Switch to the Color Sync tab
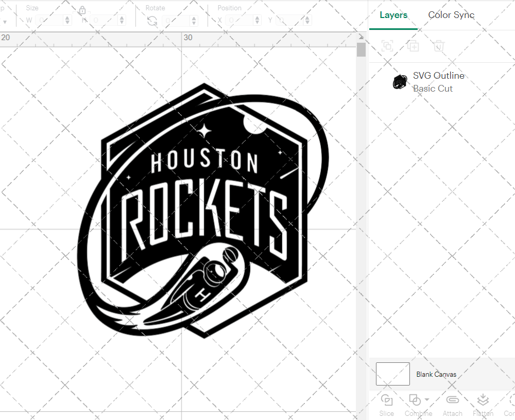Image resolution: width=515 pixels, height=420 pixels. tap(451, 15)
